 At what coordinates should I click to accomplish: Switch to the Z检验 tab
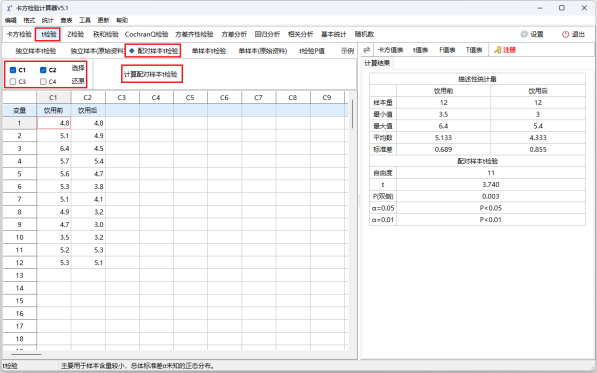(75, 34)
